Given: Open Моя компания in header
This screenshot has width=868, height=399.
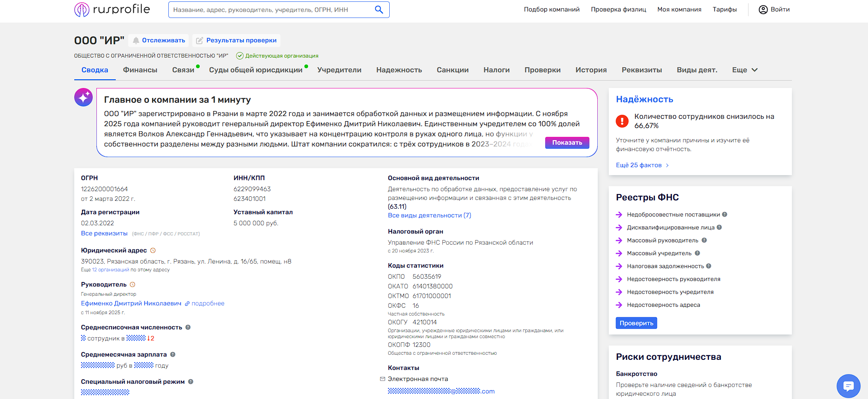Looking at the screenshot, I should point(679,10).
